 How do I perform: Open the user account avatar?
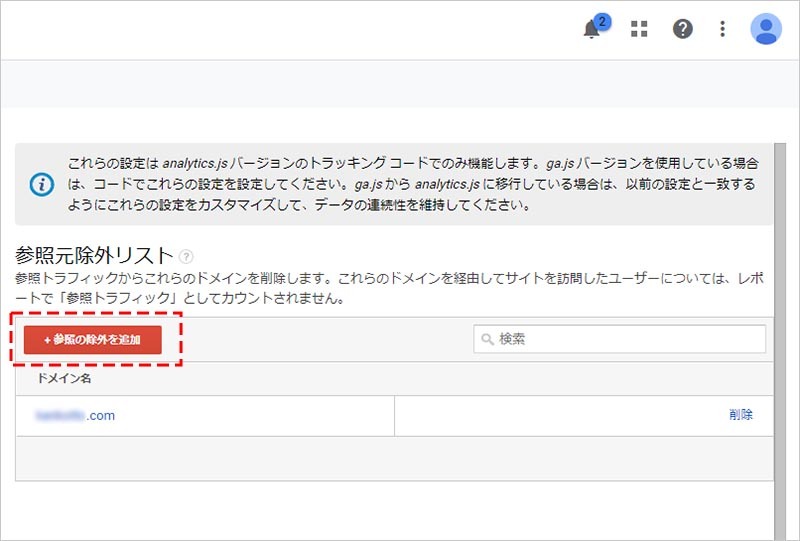click(x=766, y=29)
